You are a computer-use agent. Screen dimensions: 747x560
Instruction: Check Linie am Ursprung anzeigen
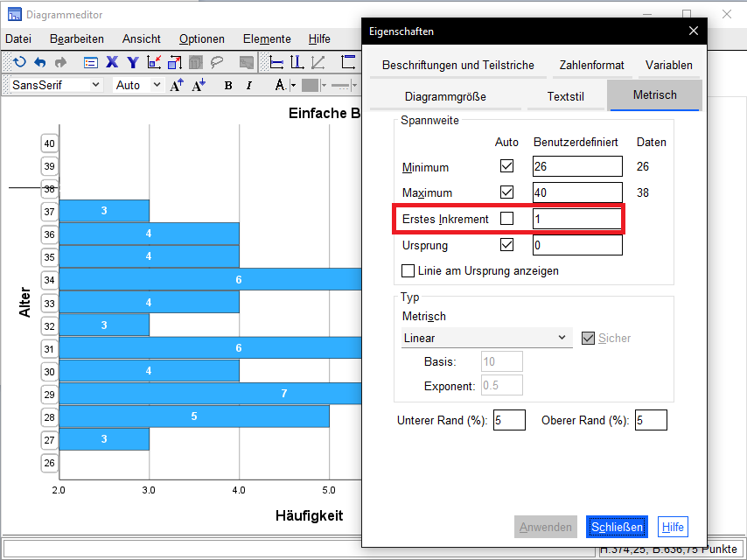(408, 270)
